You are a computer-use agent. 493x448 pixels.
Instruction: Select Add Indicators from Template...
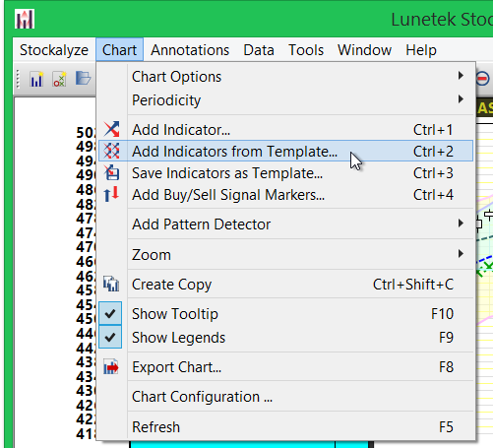click(x=285, y=151)
